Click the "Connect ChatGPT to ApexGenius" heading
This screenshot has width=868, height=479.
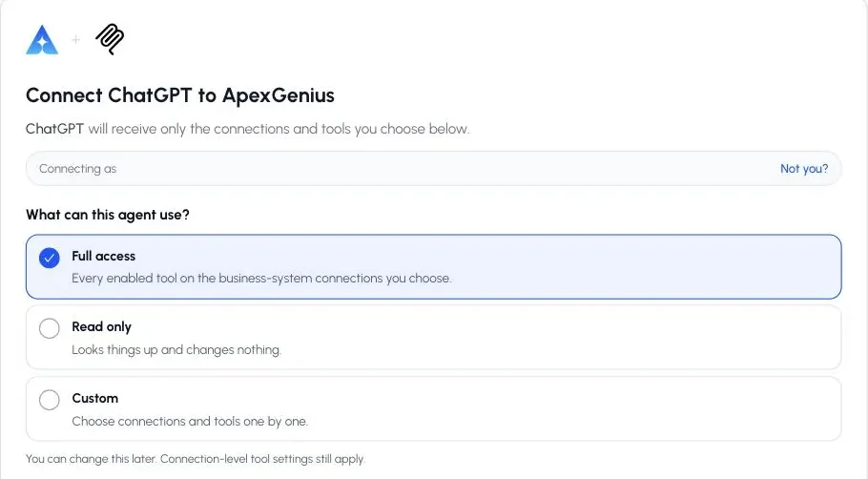pyautogui.click(x=180, y=95)
